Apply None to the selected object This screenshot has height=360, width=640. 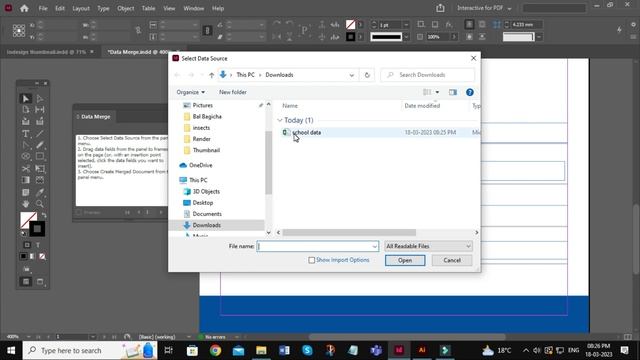tap(42, 256)
